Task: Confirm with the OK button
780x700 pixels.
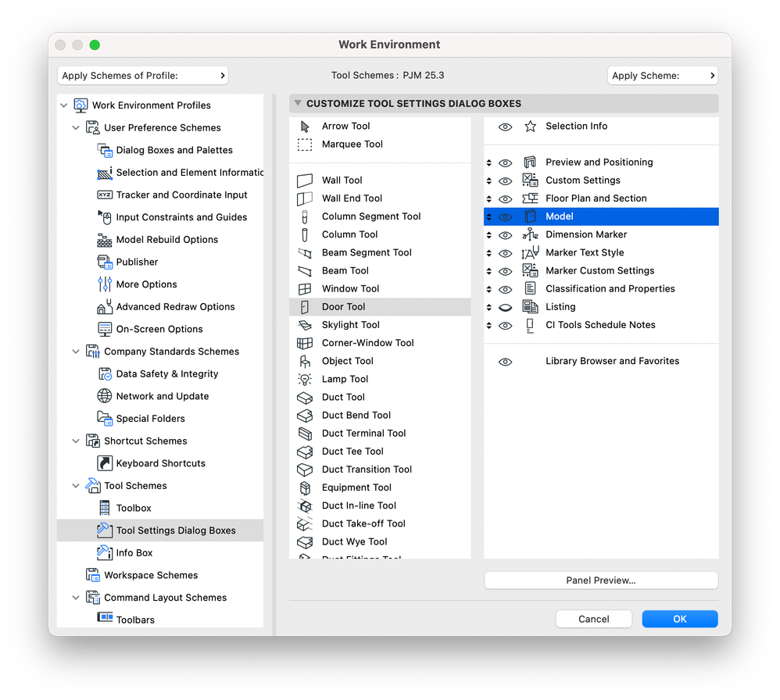Action: (679, 619)
